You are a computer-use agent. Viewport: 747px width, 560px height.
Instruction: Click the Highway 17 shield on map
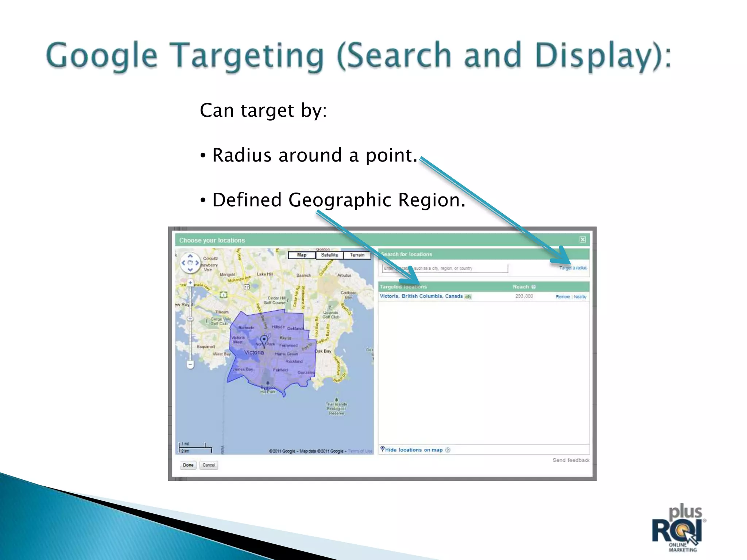[x=247, y=287]
